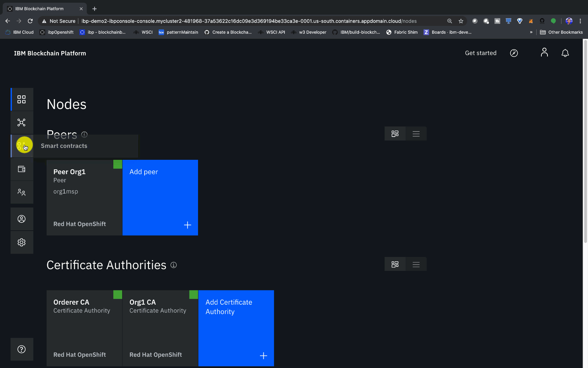This screenshot has height=368, width=588.
Task: Open the IBM/build-blockch... bookmark
Action: pos(356,32)
